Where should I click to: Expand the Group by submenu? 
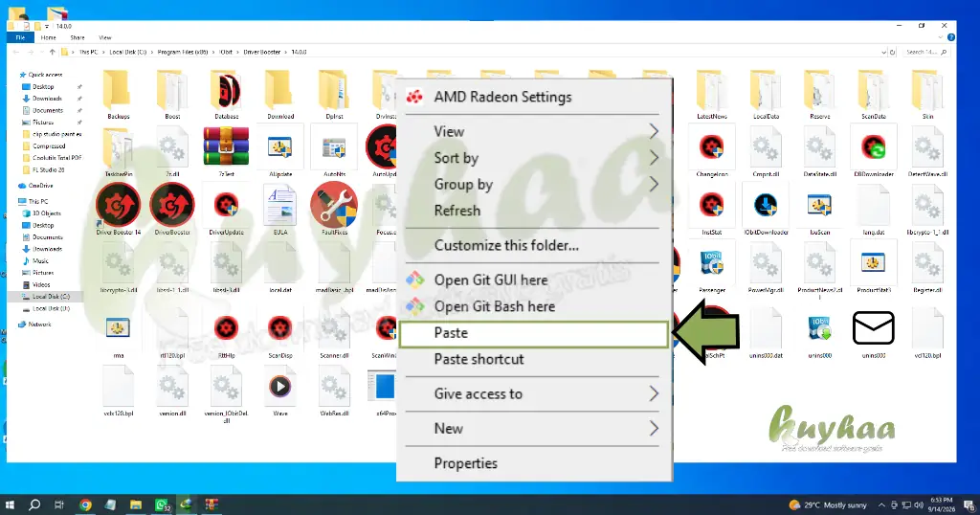point(534,185)
